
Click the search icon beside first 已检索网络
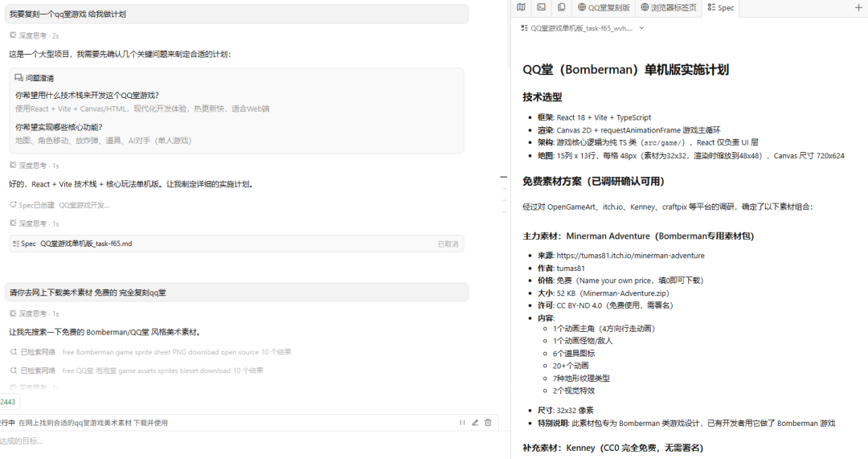click(x=14, y=352)
